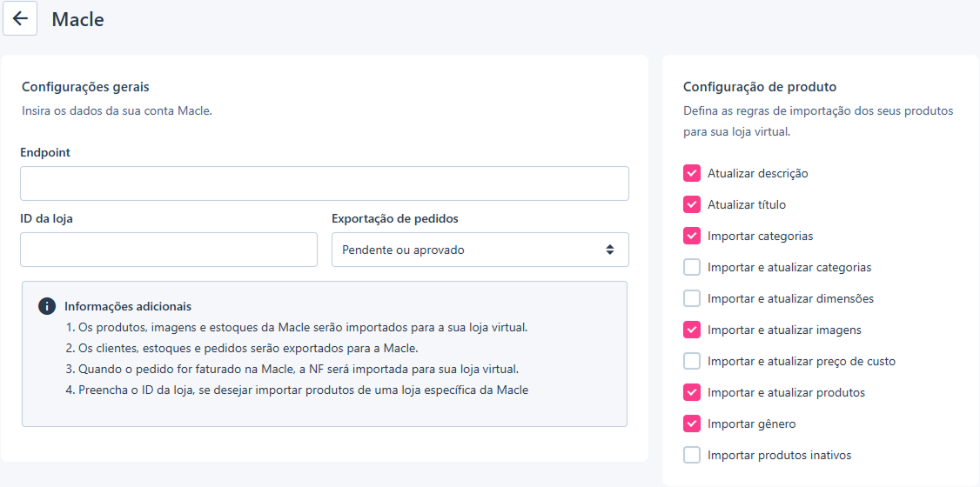Open the Pendente ou aprovado dropdown
This screenshot has height=487, width=980.
480,250
